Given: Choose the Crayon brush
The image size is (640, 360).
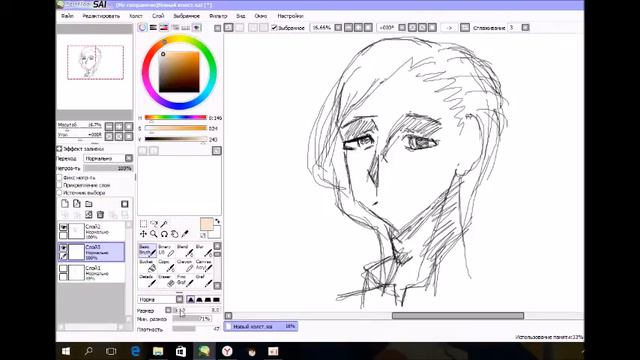Looking at the screenshot, I should [x=185, y=265].
